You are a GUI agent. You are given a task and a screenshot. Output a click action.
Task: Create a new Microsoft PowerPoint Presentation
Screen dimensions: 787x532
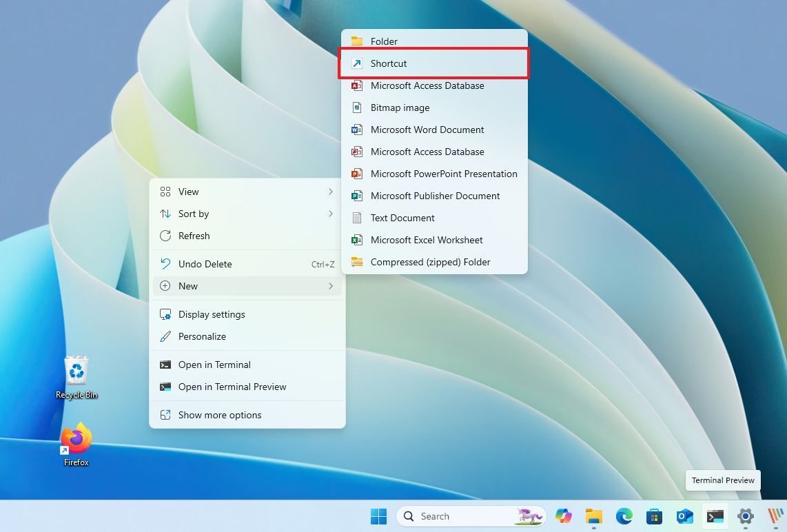(x=444, y=174)
